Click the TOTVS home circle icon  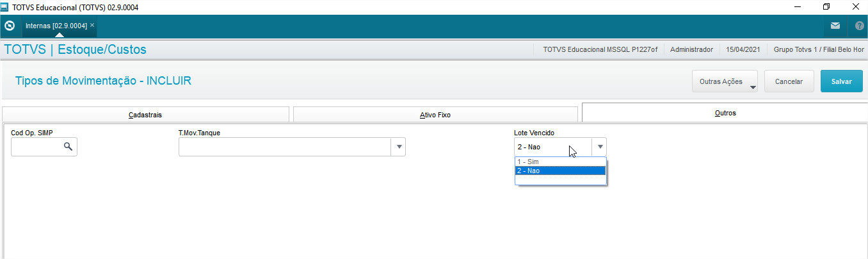pyautogui.click(x=10, y=26)
